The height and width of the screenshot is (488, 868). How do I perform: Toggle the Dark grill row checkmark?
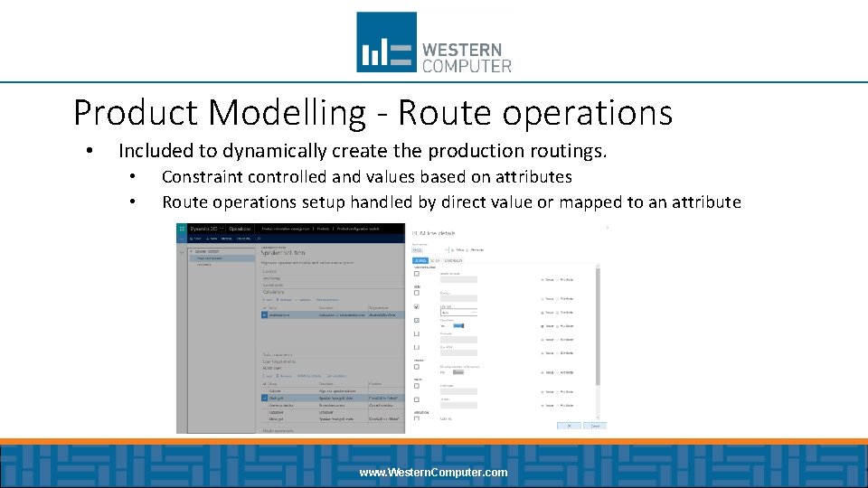(x=264, y=398)
